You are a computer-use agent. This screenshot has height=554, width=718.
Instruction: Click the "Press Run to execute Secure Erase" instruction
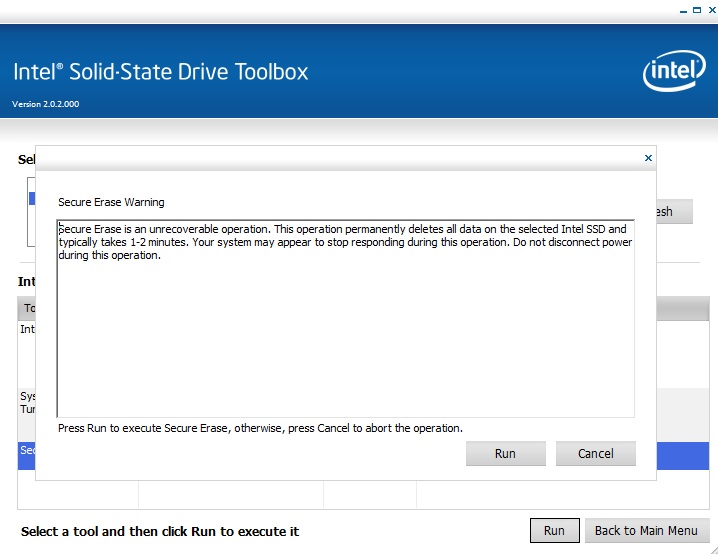tap(260, 428)
